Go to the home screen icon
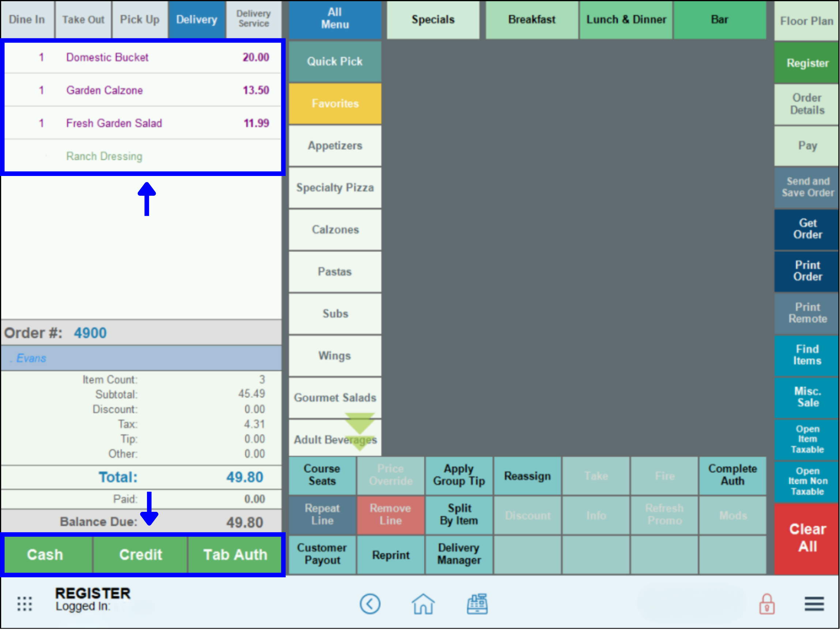Screen dimensions: 840x630 (423, 604)
